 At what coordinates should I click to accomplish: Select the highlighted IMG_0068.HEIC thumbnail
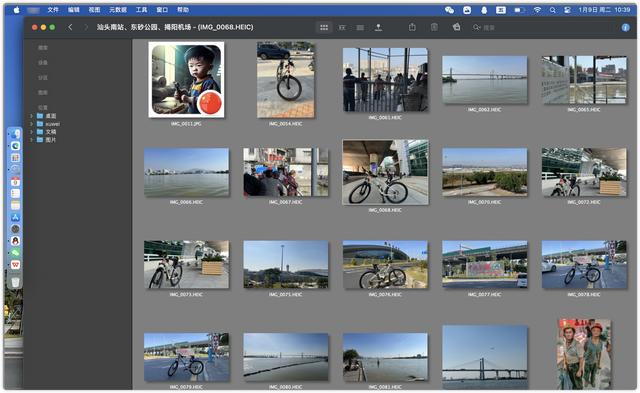[x=385, y=172]
